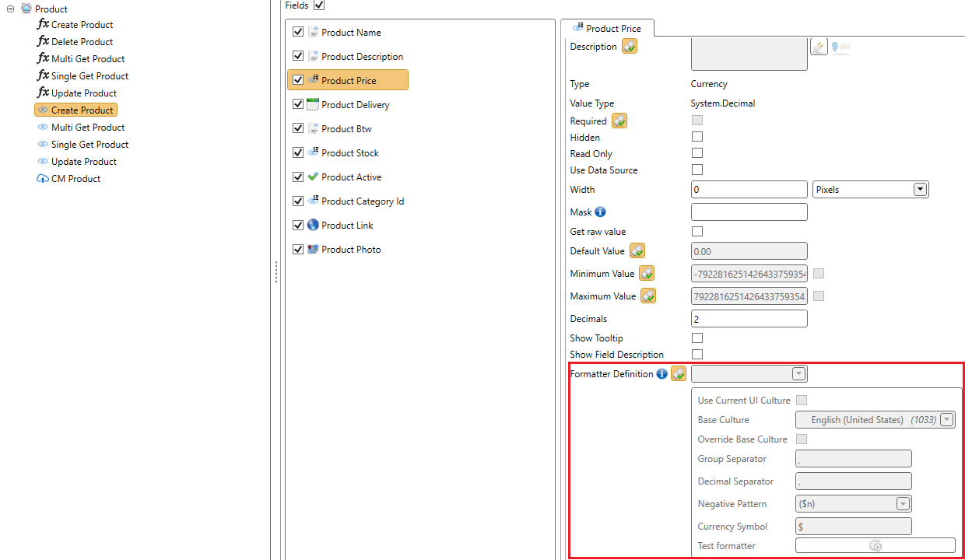This screenshot has height=560, width=965.
Task: Click the info icon next to Mask
Action: click(600, 212)
